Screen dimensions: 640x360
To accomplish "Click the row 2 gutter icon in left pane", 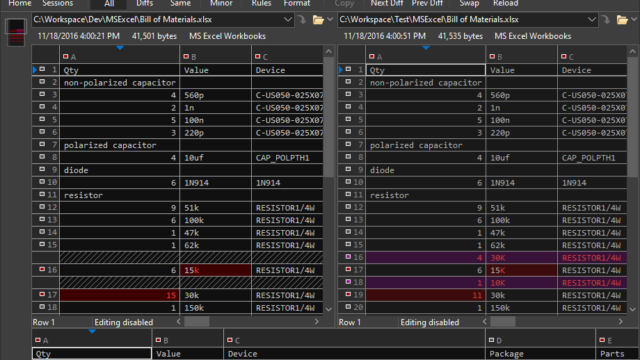I will pyautogui.click(x=42, y=82).
